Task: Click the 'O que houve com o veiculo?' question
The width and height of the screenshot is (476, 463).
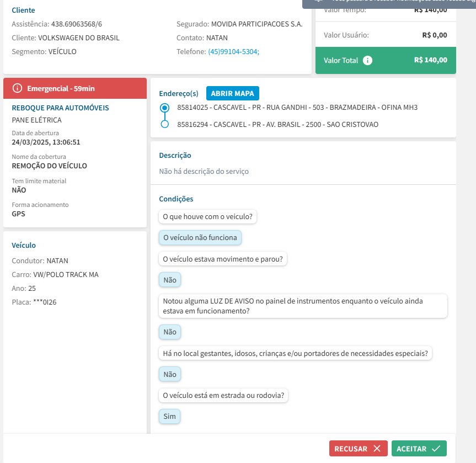Action: (208, 217)
